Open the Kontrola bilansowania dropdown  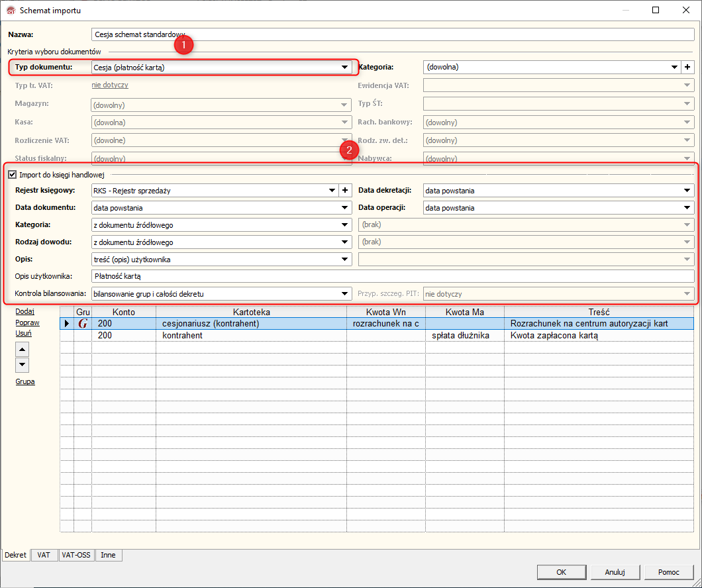[x=344, y=293]
